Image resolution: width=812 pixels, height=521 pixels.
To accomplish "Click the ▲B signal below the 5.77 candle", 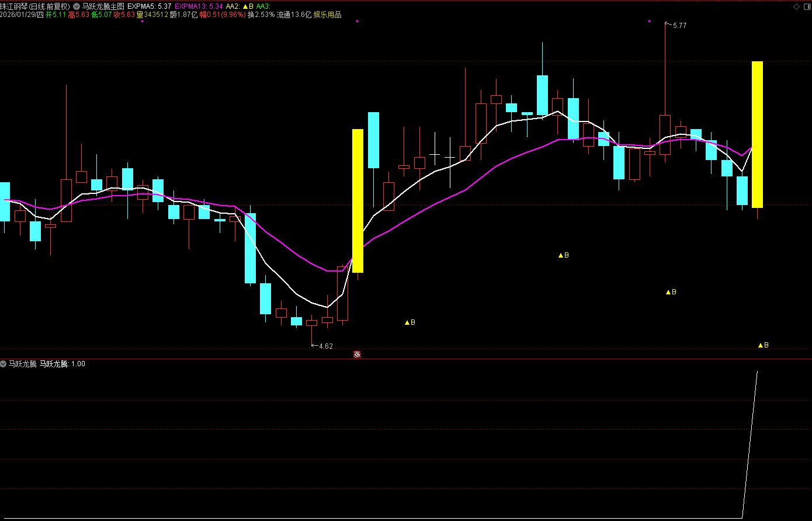I will coord(671,292).
